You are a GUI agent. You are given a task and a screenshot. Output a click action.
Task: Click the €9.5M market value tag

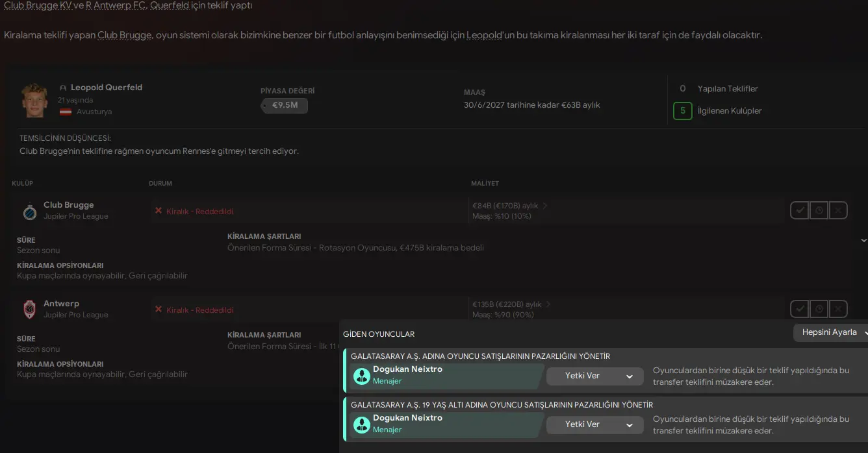285,105
